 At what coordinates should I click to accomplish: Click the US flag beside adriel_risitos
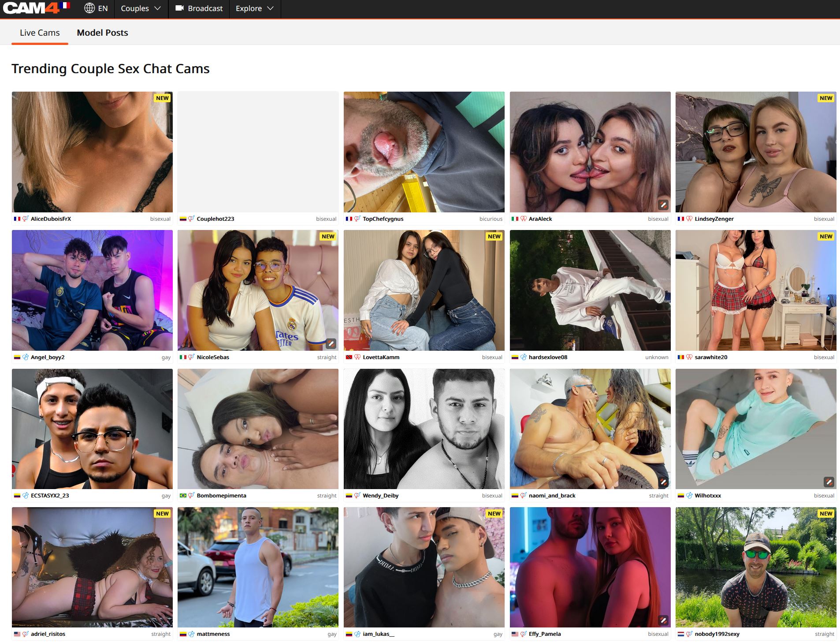click(x=17, y=634)
